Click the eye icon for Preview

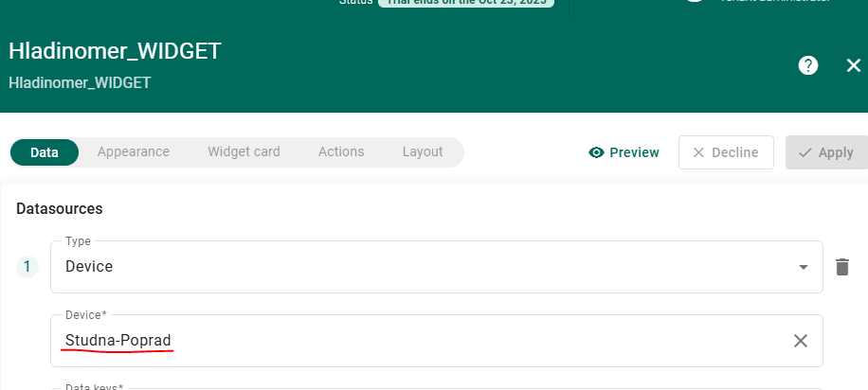(x=596, y=152)
